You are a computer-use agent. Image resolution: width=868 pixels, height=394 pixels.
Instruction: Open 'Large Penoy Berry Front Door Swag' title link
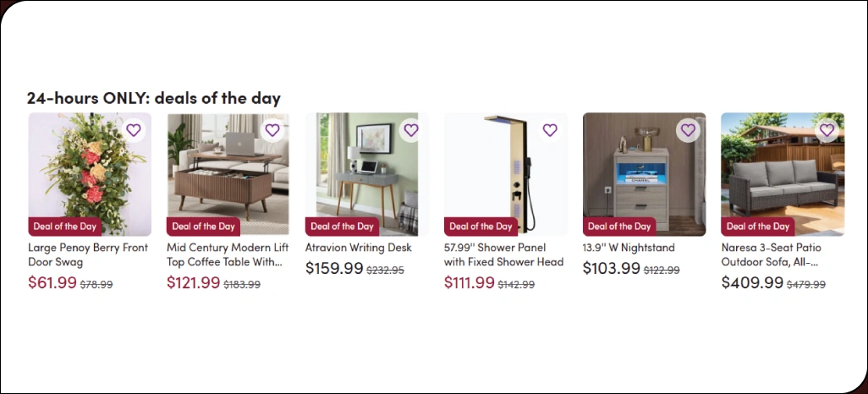click(88, 254)
